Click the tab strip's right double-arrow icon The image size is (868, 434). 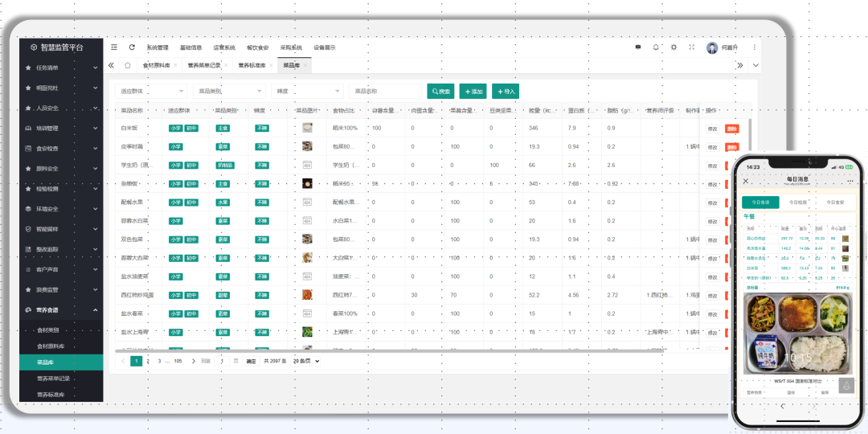pyautogui.click(x=740, y=65)
